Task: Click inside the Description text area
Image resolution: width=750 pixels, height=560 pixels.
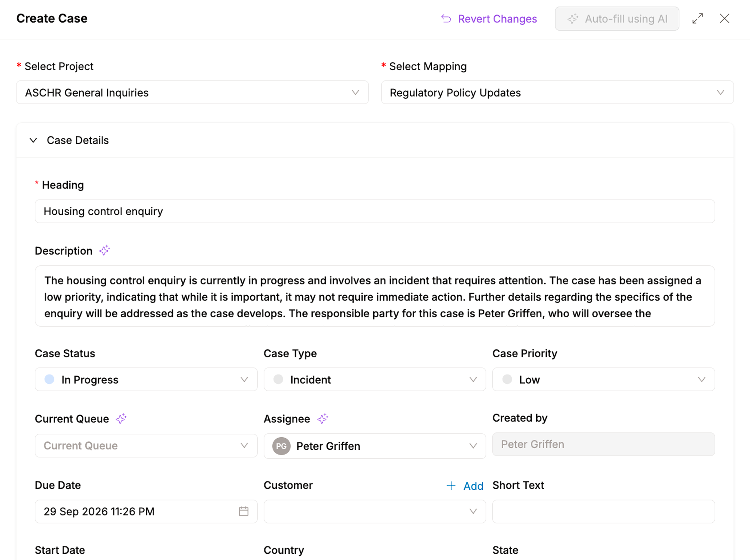Action: coord(375,296)
